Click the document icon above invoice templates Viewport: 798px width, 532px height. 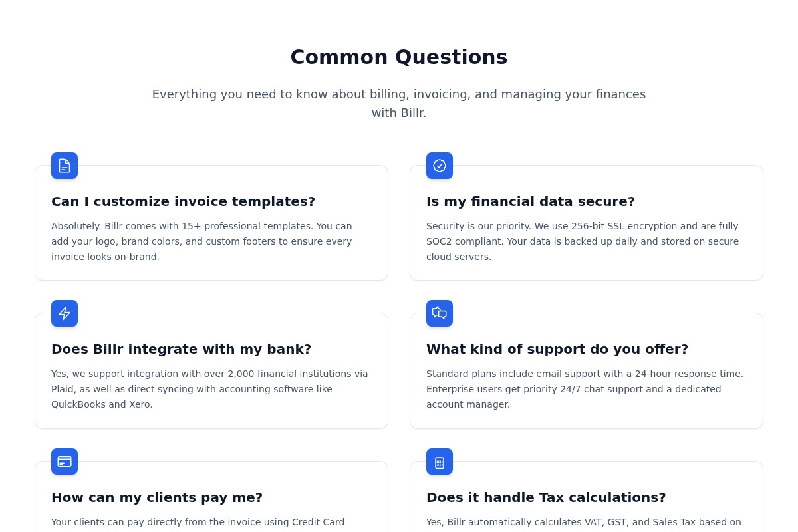(65, 166)
